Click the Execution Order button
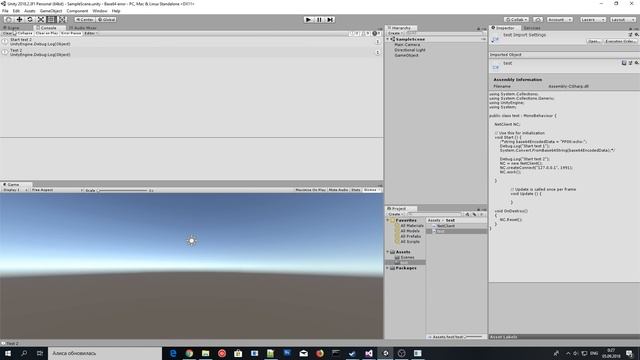The height and width of the screenshot is (360, 640). click(620, 41)
